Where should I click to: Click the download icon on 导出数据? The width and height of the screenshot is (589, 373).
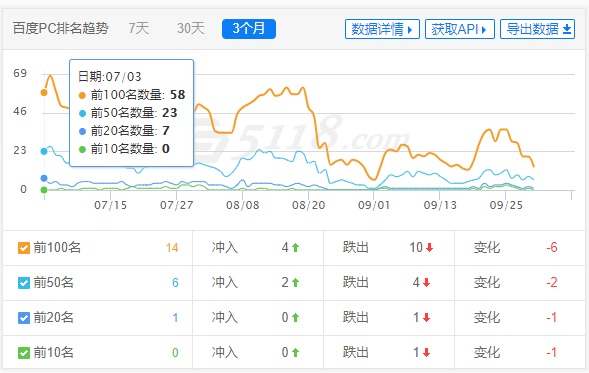point(567,29)
